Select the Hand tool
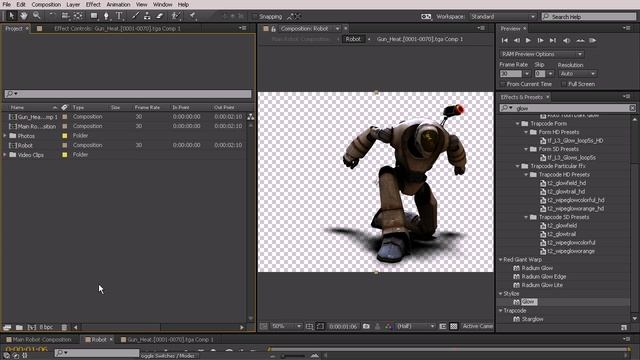 point(24,16)
